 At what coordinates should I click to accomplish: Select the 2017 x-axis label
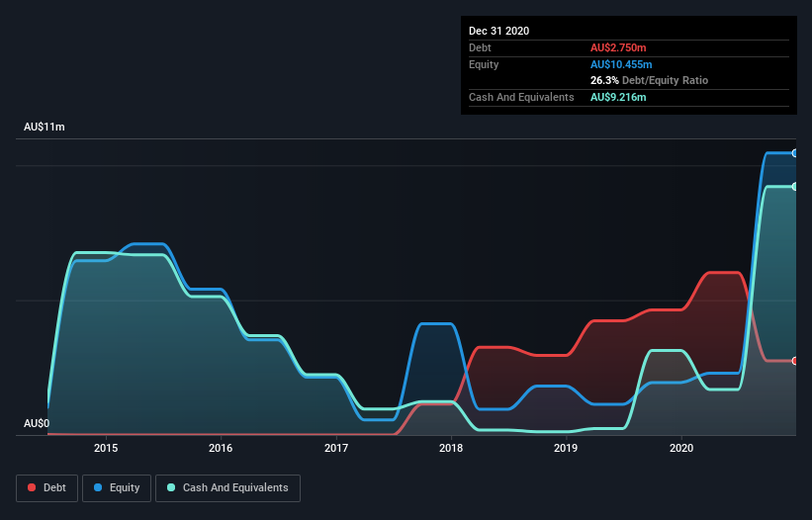click(336, 448)
